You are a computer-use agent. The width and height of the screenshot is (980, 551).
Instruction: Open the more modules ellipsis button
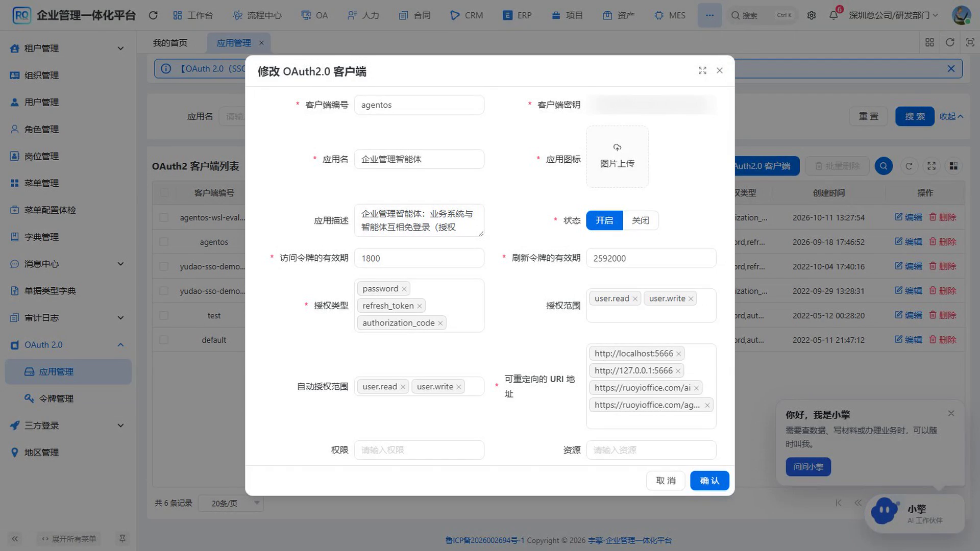coord(709,15)
